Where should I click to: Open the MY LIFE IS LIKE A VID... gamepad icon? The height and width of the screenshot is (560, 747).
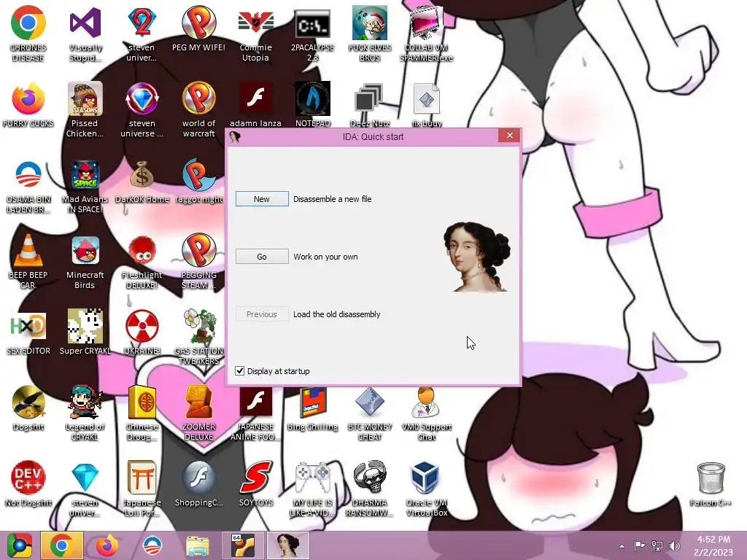tap(312, 488)
